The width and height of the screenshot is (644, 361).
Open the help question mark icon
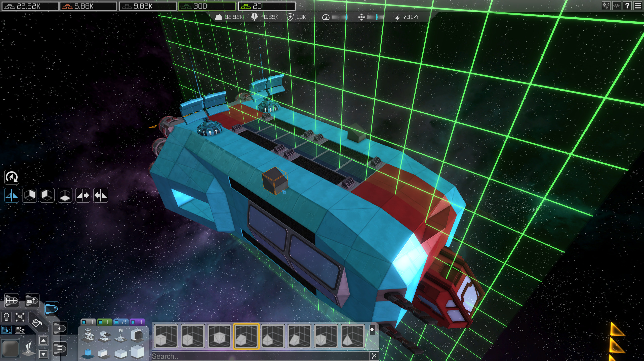point(627,6)
